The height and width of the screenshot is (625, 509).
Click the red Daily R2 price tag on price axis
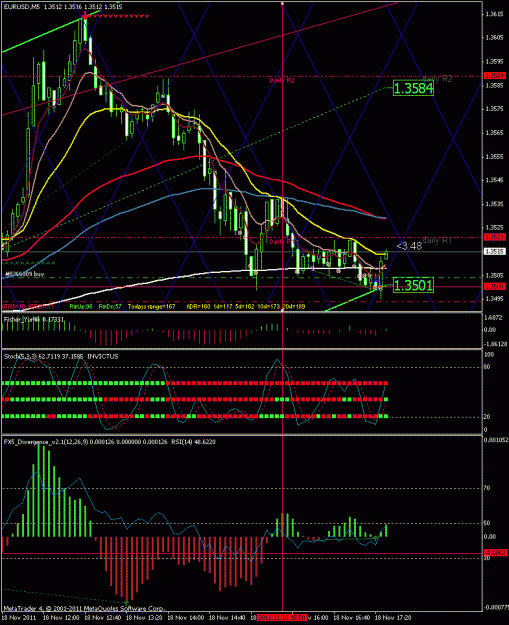coord(495,75)
